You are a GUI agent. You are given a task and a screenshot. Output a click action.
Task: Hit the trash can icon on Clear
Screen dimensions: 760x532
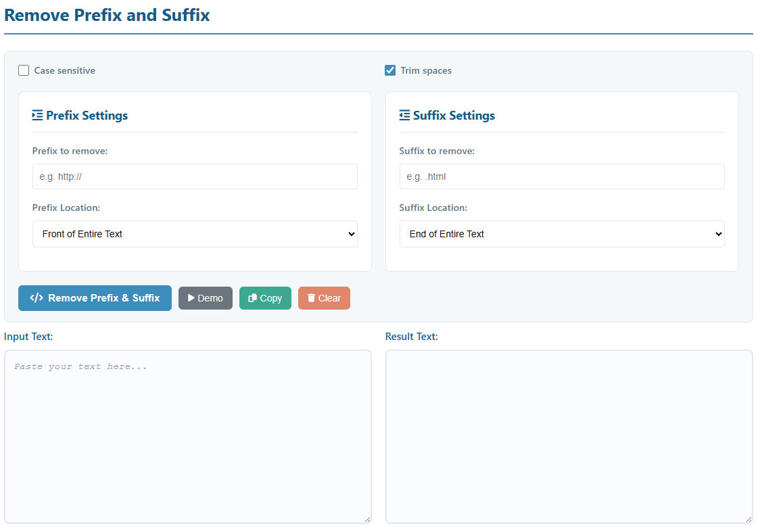click(x=311, y=298)
